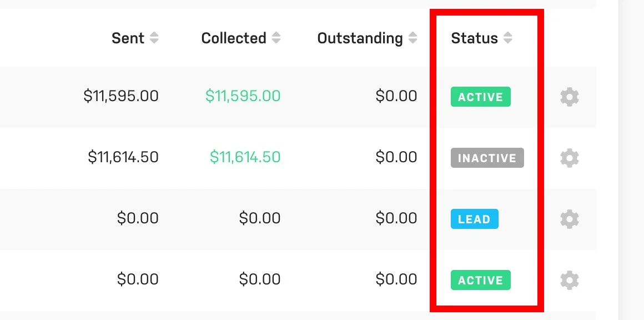Open the $11,595.00 collected amount link
Image resolution: width=644 pixels, height=320 pixels.
click(x=243, y=96)
